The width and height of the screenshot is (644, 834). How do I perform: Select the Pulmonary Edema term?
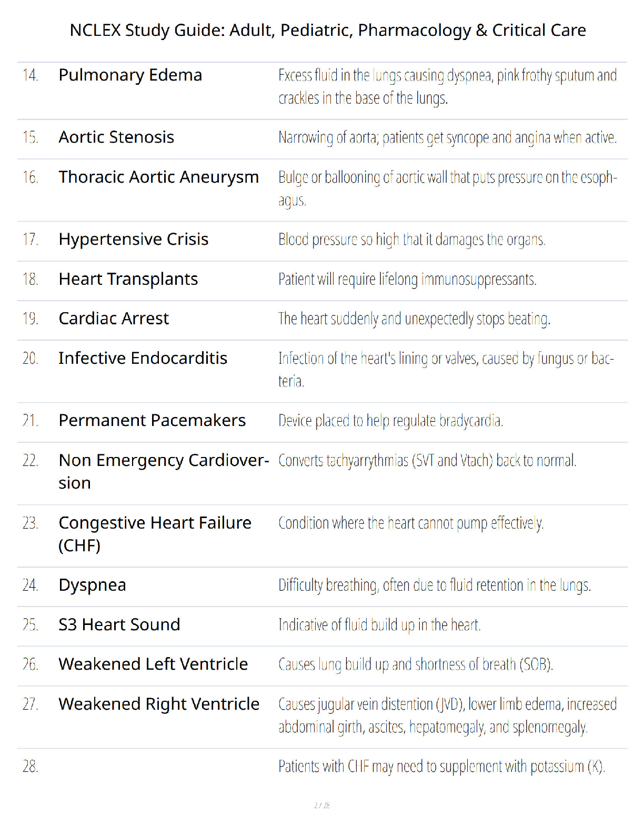point(130,75)
